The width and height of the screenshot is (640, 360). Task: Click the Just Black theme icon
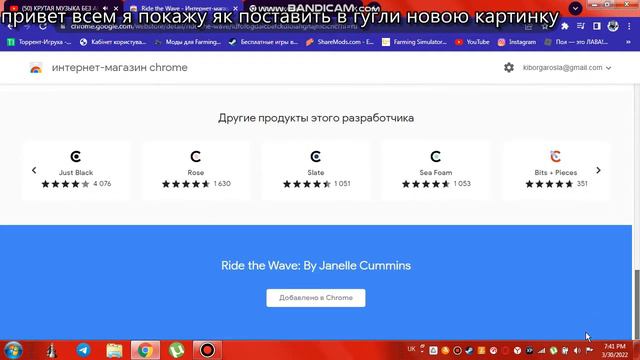76,156
